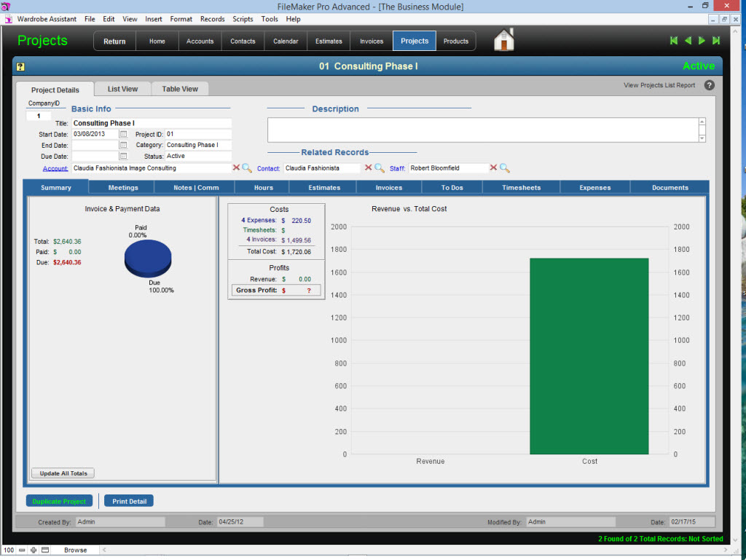
Task: Go to Calendar in the top navigation
Action: [x=286, y=42]
